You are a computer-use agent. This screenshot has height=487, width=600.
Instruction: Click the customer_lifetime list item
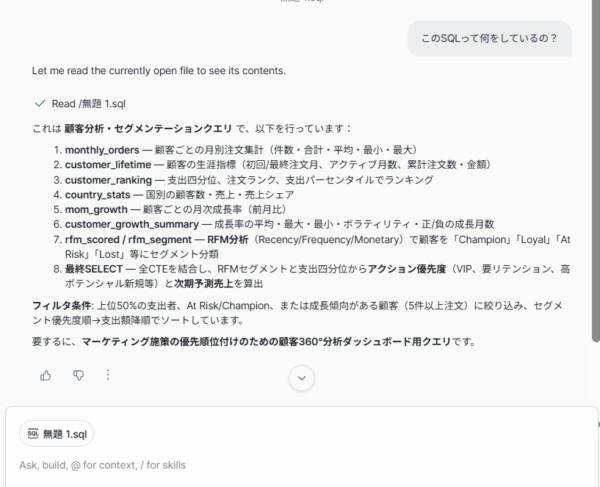click(278, 165)
